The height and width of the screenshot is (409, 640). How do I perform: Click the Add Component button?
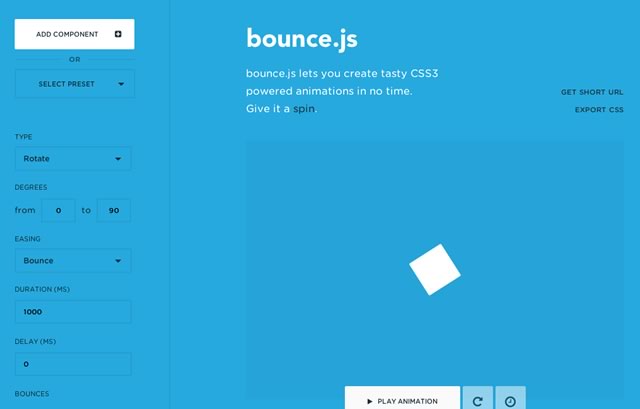74,34
